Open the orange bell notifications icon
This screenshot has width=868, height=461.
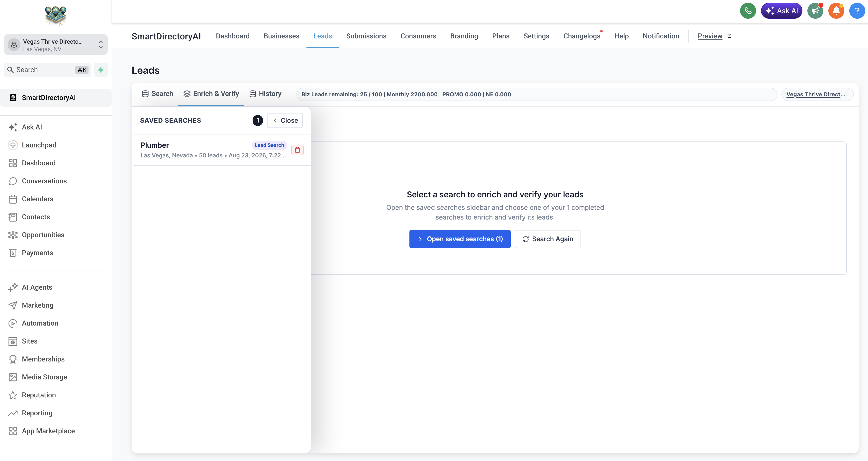tap(836, 11)
